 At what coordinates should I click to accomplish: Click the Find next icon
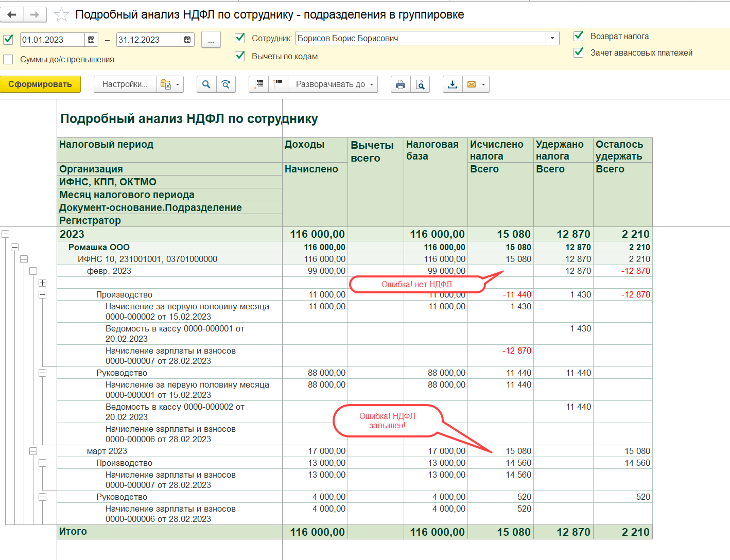point(226,84)
